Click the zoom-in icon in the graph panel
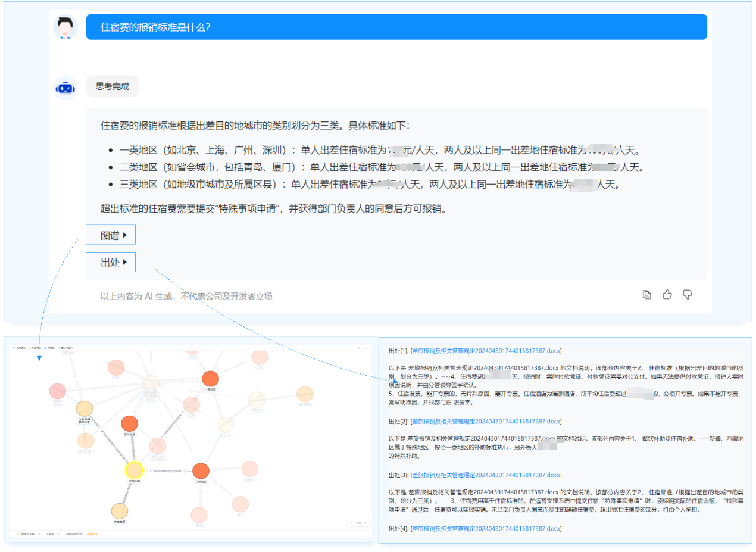 365,522
